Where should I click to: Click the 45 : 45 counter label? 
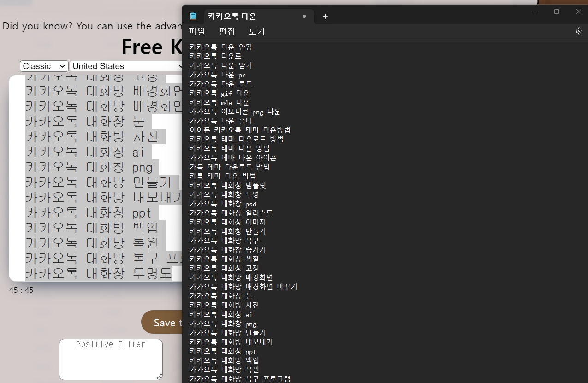coord(20,290)
